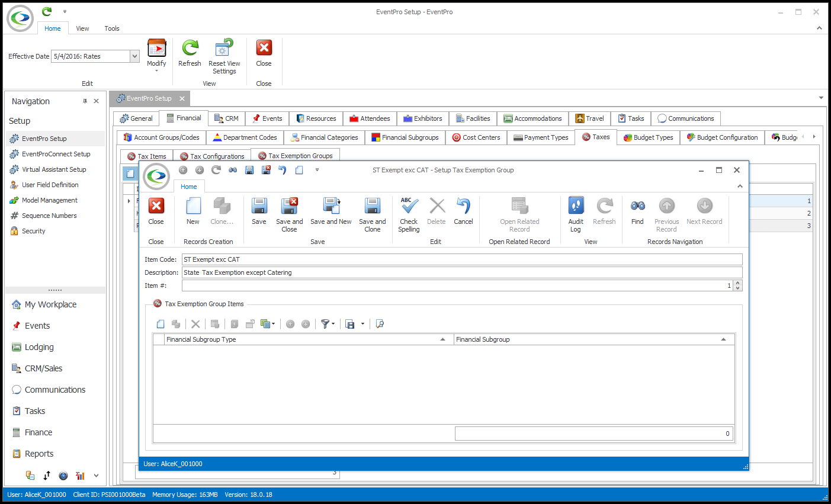Click into the Item Code field
The width and height of the screenshot is (831, 504).
(x=461, y=259)
